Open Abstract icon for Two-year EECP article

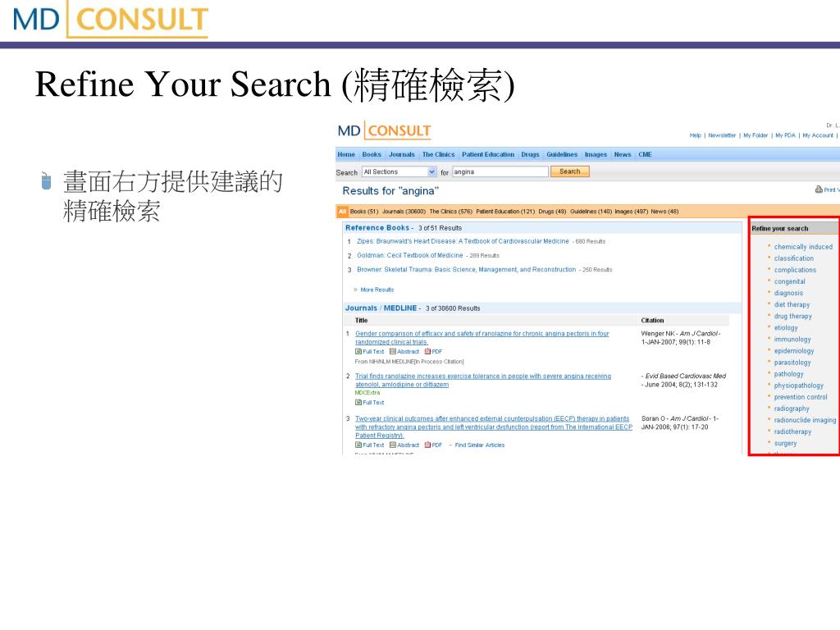[393, 445]
